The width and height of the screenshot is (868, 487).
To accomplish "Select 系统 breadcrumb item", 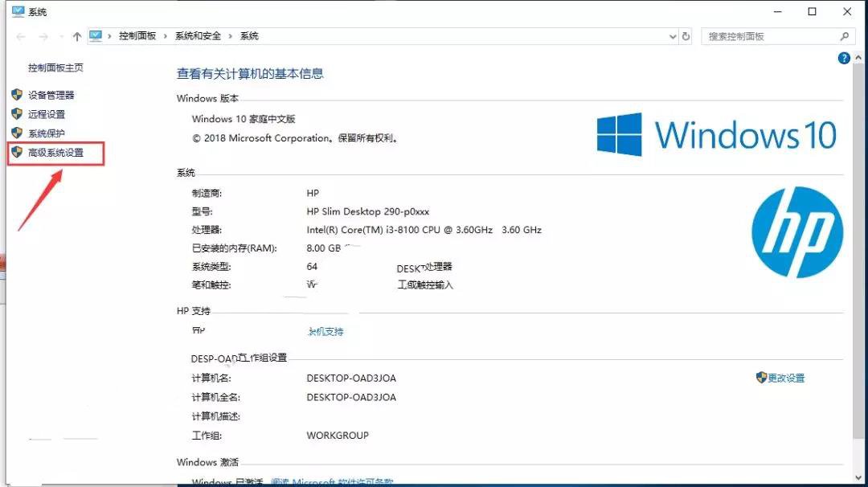I will click(249, 36).
